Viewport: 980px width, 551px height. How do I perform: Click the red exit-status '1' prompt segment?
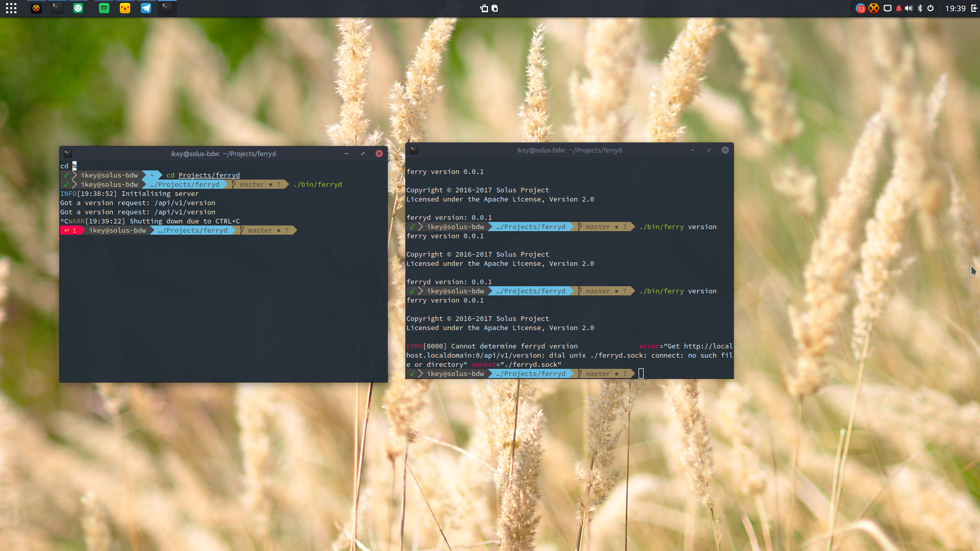pos(71,231)
